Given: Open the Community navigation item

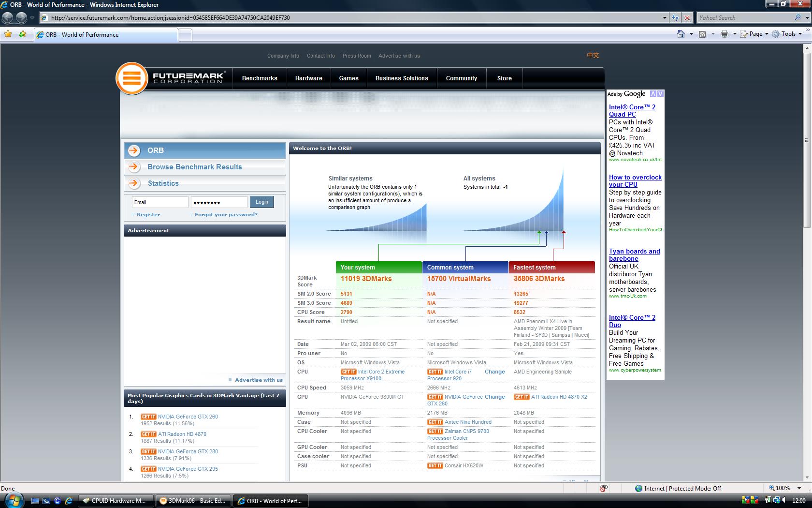Looking at the screenshot, I should [x=461, y=78].
